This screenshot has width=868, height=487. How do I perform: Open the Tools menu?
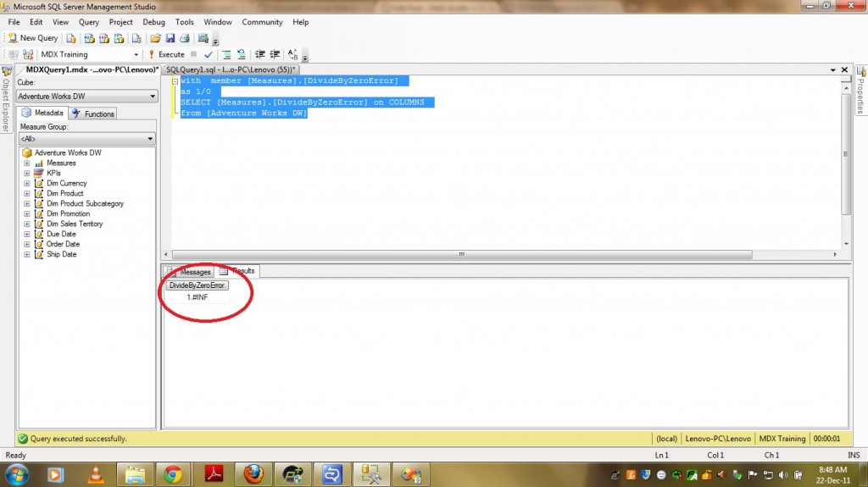184,22
